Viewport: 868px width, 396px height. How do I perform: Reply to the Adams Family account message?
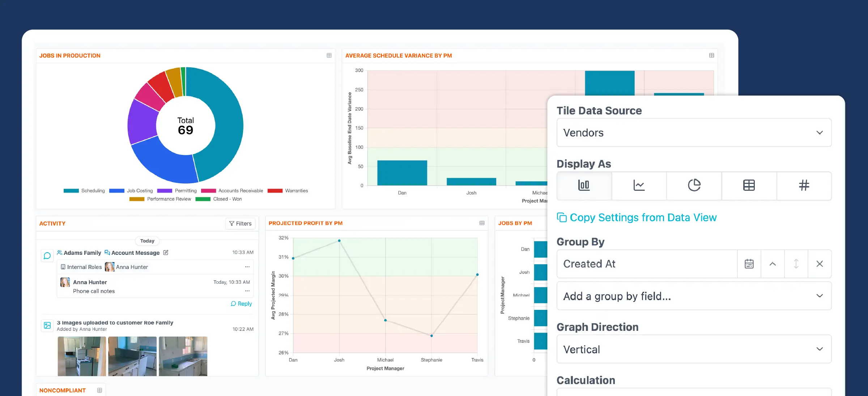point(241,303)
